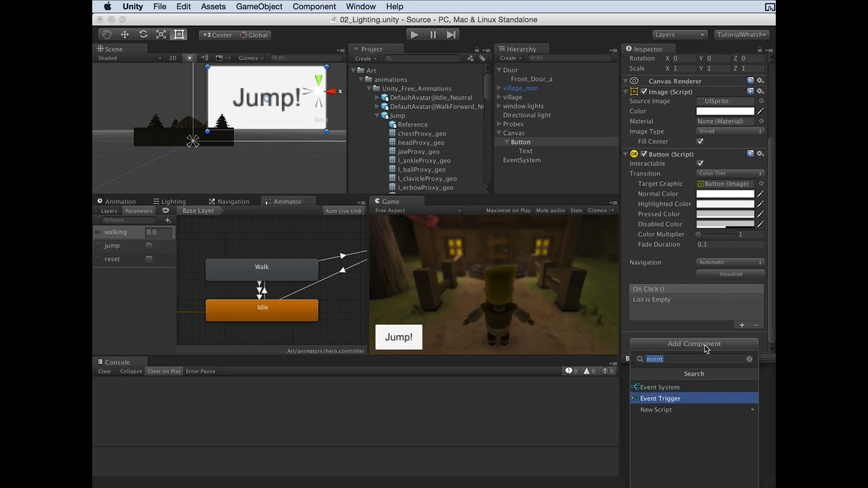Click the Play button

[x=414, y=35]
